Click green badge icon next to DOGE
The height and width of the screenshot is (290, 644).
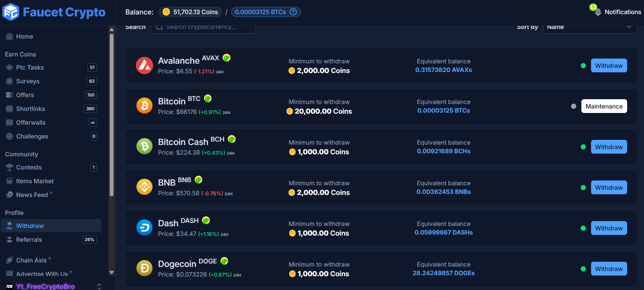[224, 261]
